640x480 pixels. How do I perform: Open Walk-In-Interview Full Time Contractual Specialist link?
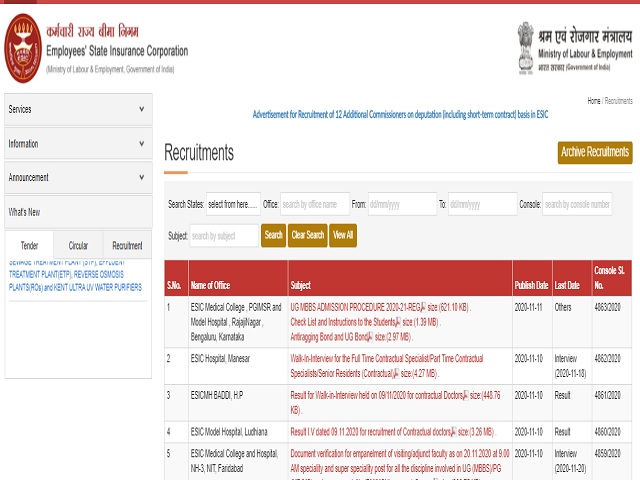(x=387, y=366)
